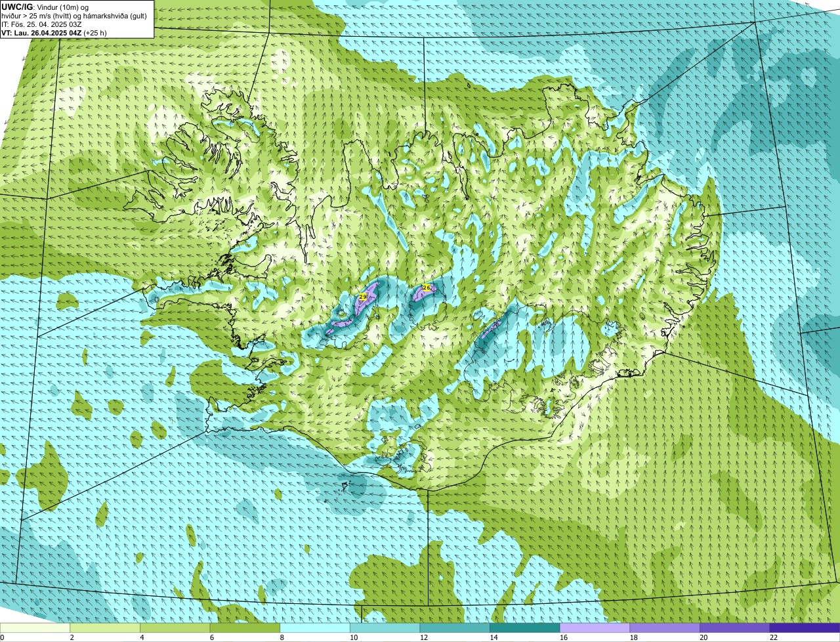Screen dimensions: 840x642
Task: Click the scale number 22
Action: click(x=774, y=637)
